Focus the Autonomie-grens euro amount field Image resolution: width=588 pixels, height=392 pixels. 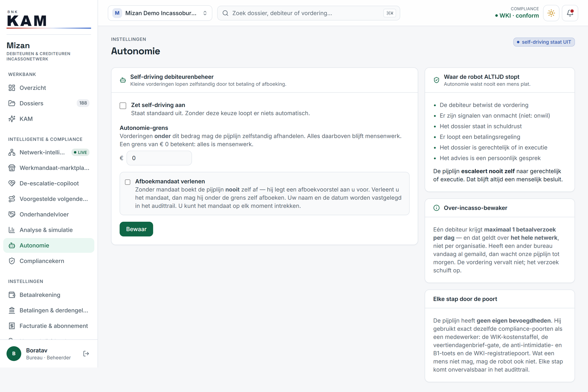(x=159, y=158)
